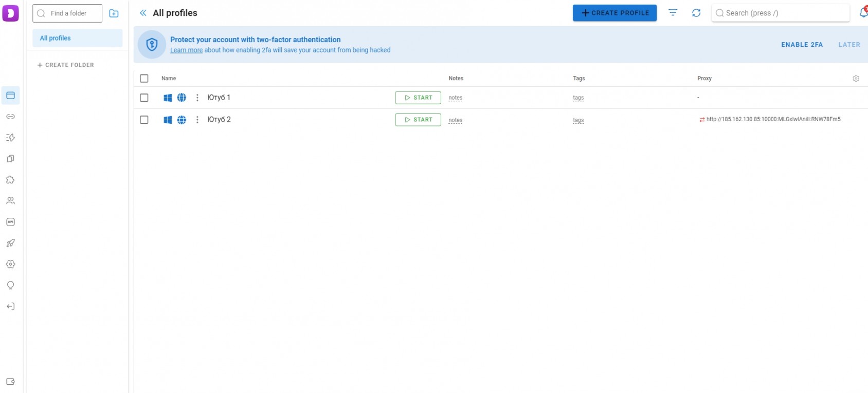Click the Tags column header
The height and width of the screenshot is (393, 868).
click(x=579, y=79)
